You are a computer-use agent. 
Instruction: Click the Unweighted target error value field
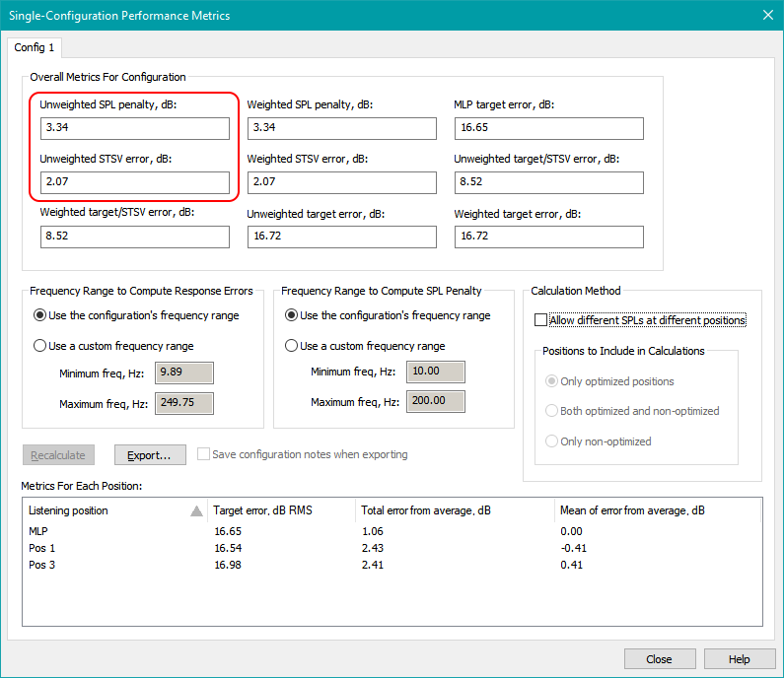[342, 237]
